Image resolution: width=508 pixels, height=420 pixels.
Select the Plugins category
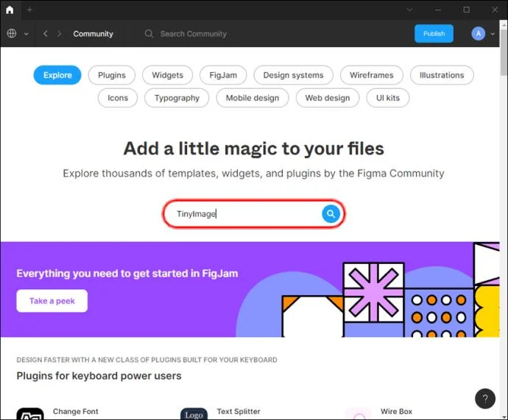coord(112,75)
